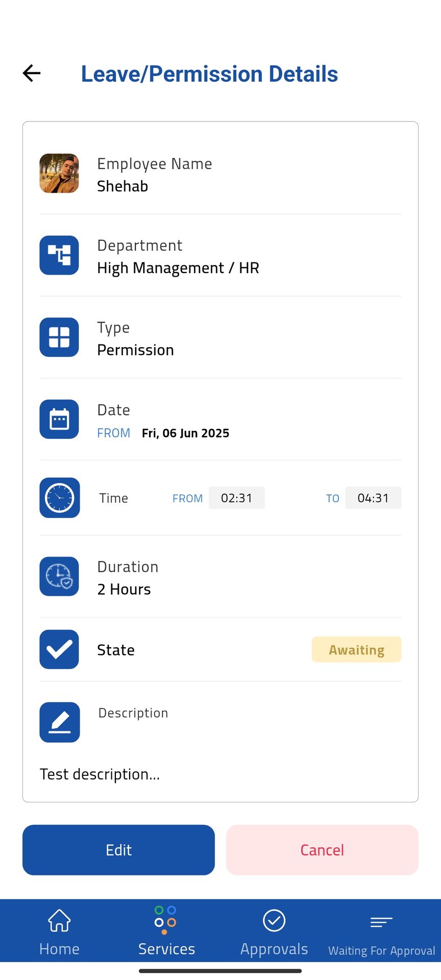This screenshot has height=980, width=441.
Task: Switch to the Services tab
Action: click(166, 931)
